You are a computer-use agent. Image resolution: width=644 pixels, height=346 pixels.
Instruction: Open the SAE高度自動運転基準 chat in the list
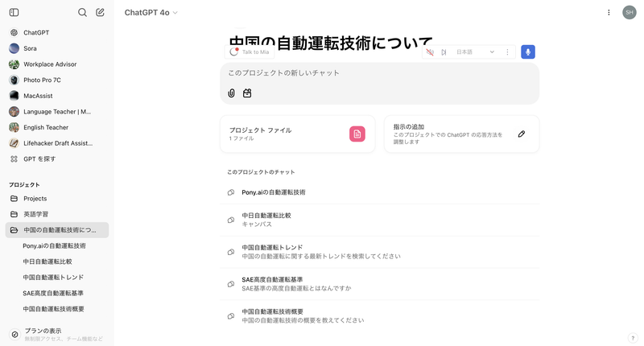[x=379, y=283]
